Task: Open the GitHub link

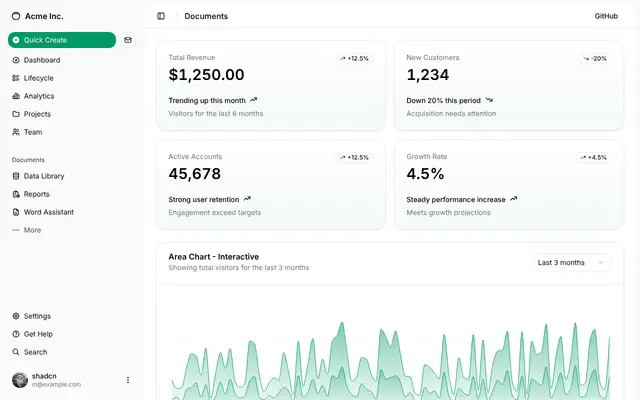Action: (606, 16)
